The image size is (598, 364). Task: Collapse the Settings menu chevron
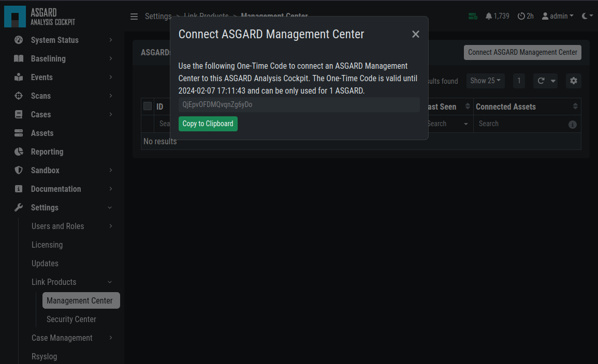point(110,207)
